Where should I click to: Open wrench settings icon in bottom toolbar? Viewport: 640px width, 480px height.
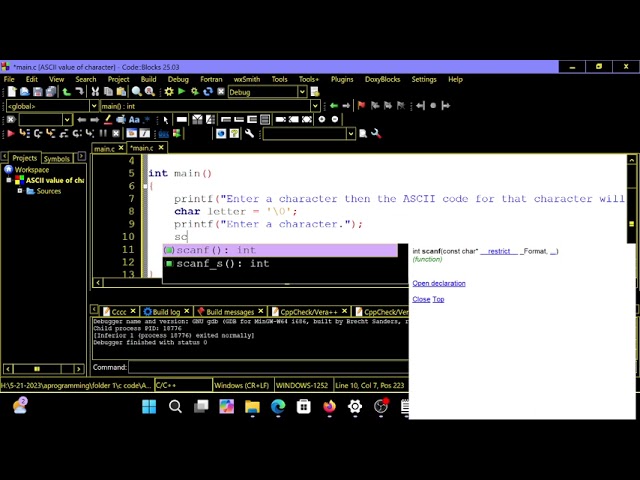click(x=249, y=133)
